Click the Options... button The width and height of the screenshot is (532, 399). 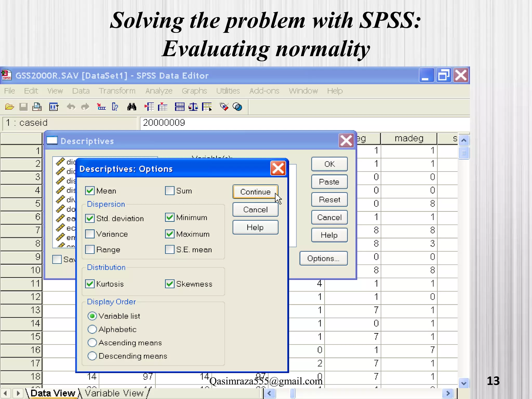(x=323, y=258)
